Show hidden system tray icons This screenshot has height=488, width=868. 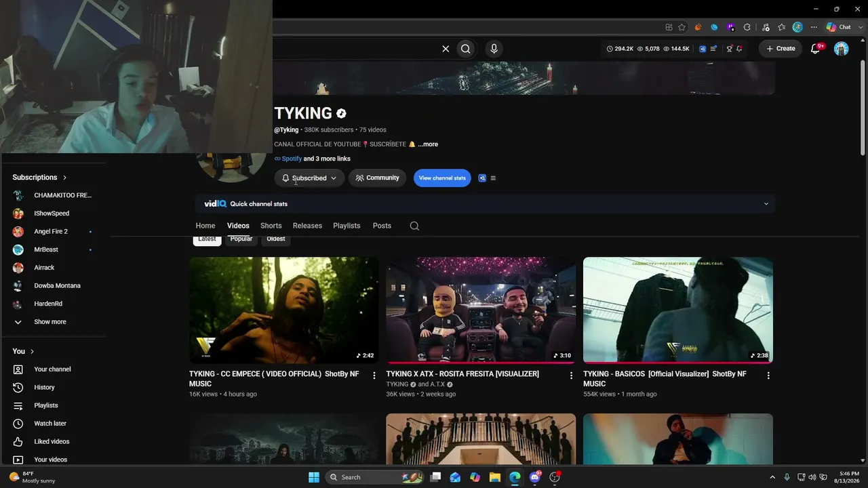pos(772,477)
